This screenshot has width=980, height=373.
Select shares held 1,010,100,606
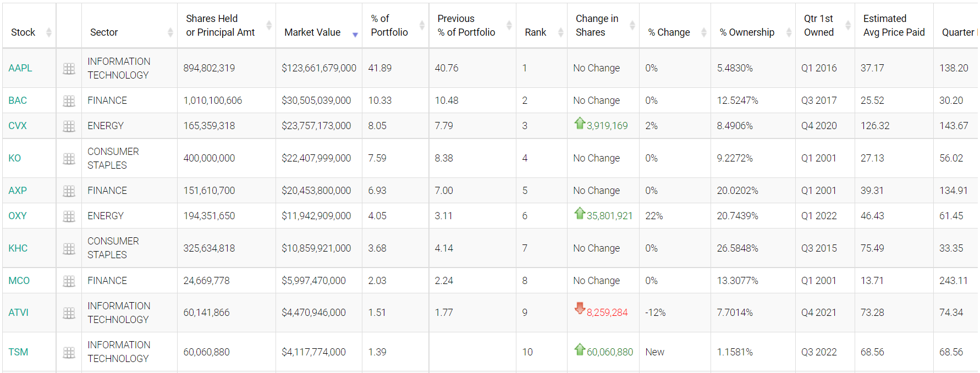(x=213, y=101)
